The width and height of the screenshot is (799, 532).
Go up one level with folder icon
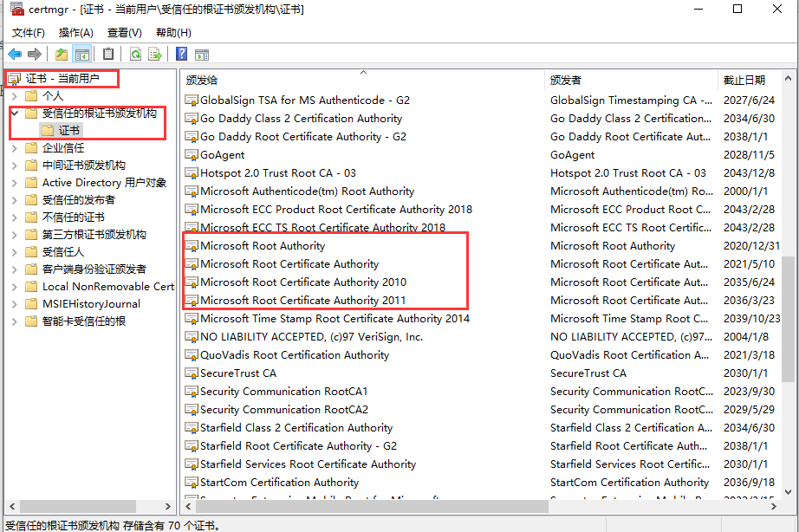click(62, 54)
